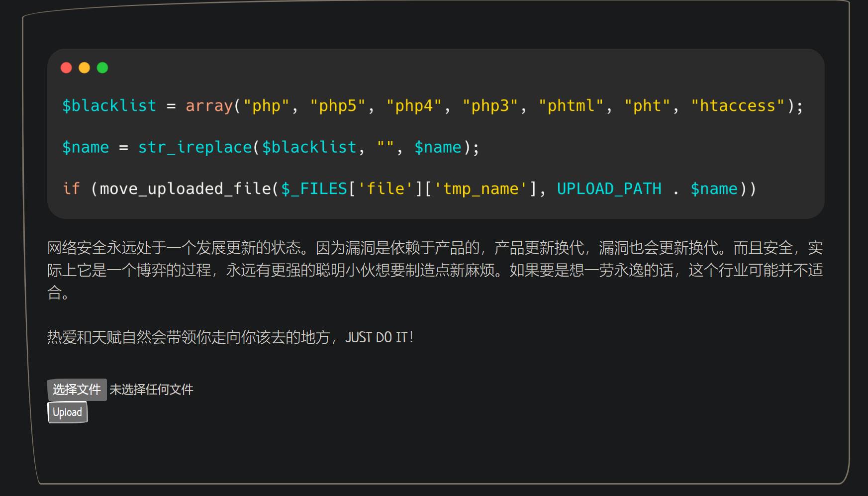Click the 选择文件 choose file button
868x496 pixels.
(77, 390)
